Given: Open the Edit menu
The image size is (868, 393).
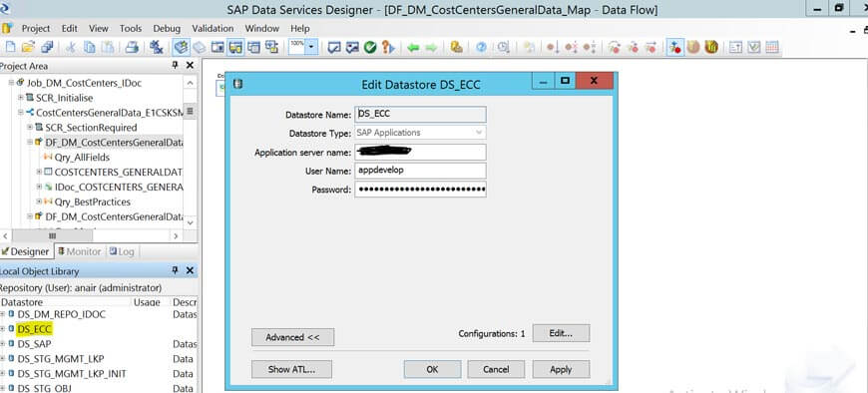Looking at the screenshot, I should 69,28.
